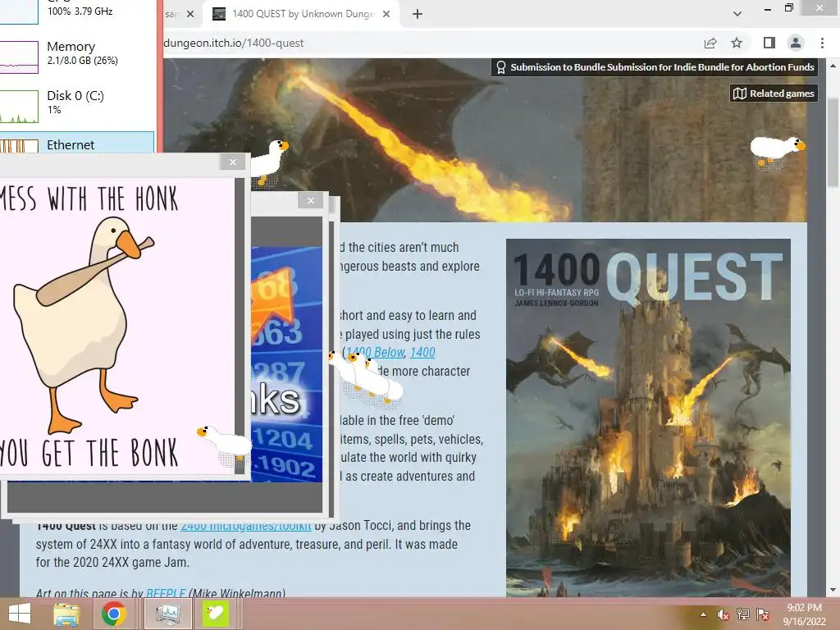Open File Explorer from taskbar

[67, 614]
